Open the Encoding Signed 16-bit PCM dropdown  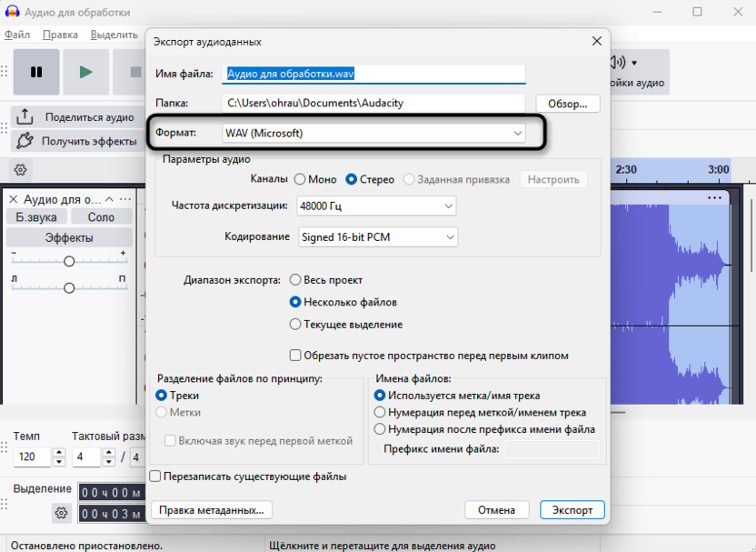(x=378, y=237)
